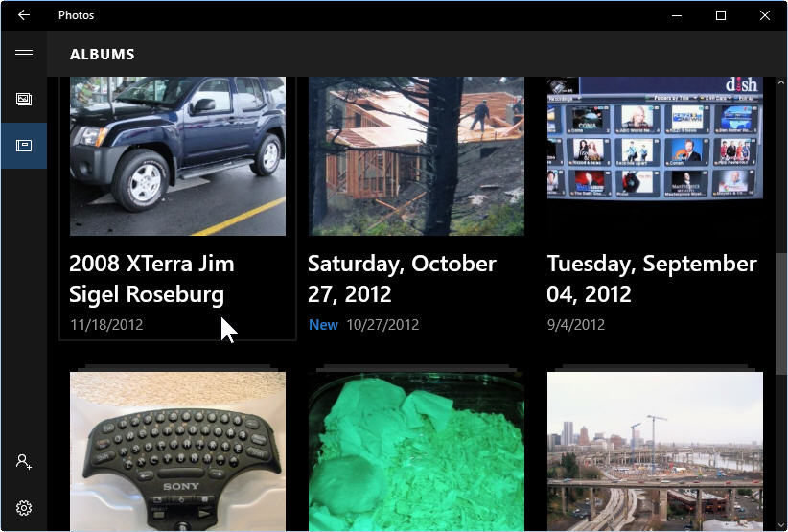Click the vertical scrollbar thumb
Image resolution: width=788 pixels, height=532 pixels.
pos(780,313)
